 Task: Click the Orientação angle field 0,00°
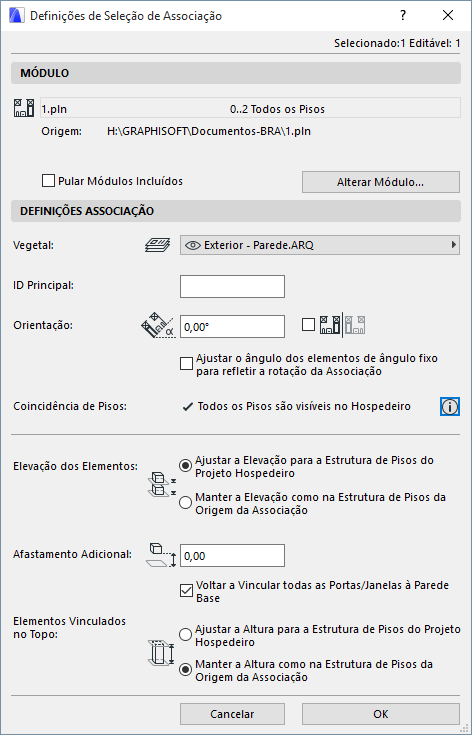232,327
